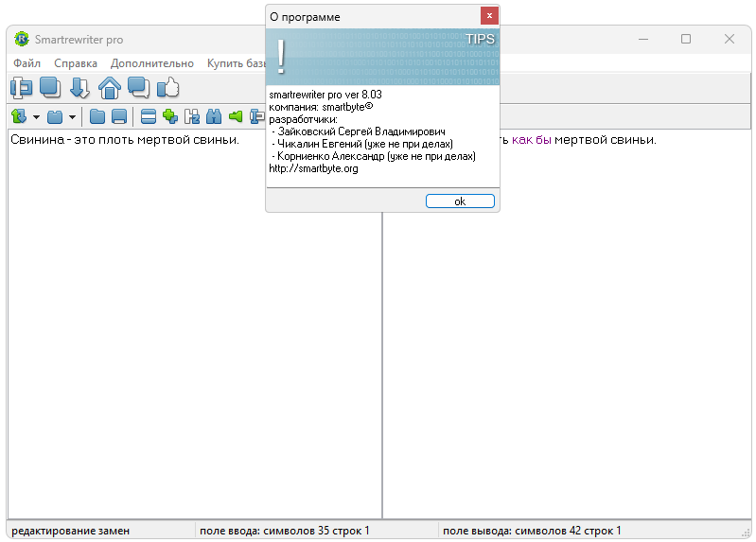Open dropdown arrow next to blue box icon
The image size is (756, 542).
[72, 116]
